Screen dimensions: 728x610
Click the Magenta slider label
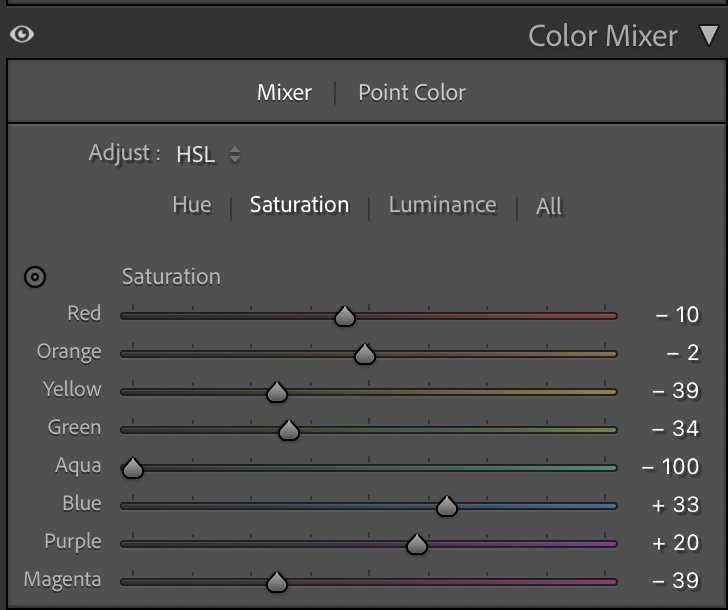(x=62, y=580)
